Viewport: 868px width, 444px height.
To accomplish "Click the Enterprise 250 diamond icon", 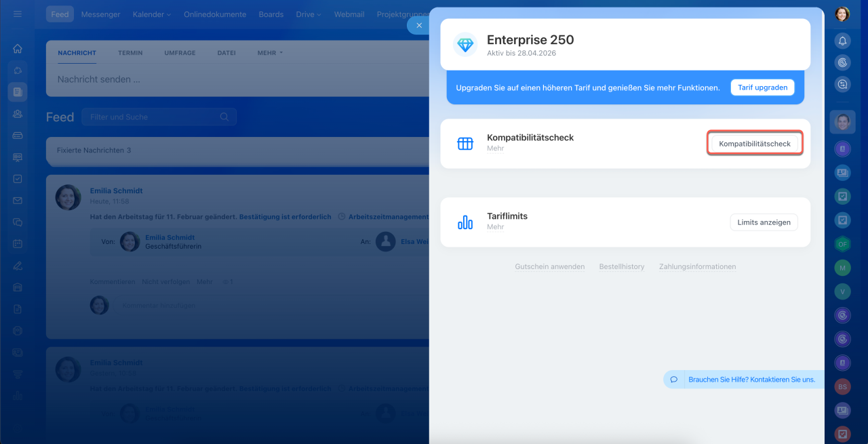I will coord(465,45).
